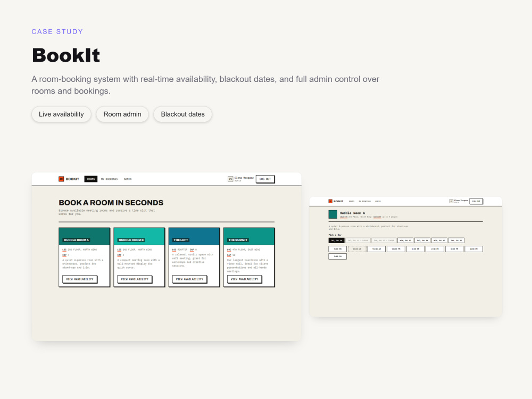This screenshot has height=399, width=532.
Task: Click the closed Saturday, Jan 11 day chip
Action: point(358,240)
